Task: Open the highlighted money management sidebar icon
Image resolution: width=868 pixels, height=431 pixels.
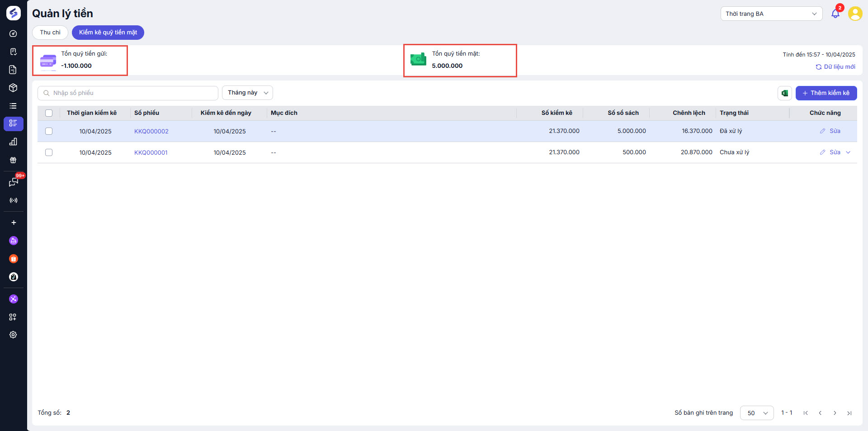Action: 14,123
